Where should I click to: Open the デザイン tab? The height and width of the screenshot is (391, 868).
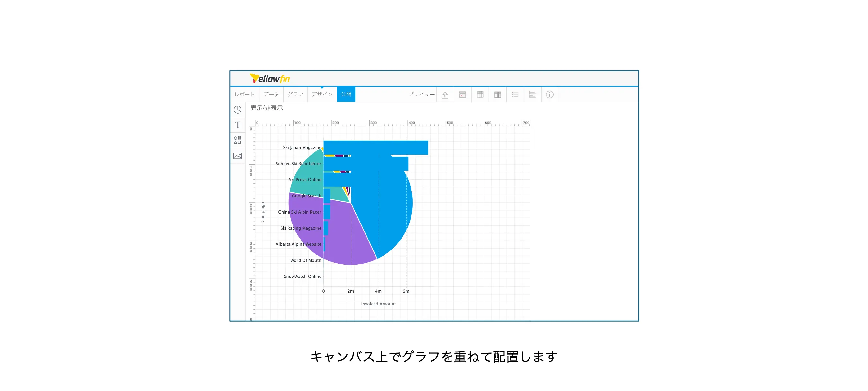click(322, 95)
